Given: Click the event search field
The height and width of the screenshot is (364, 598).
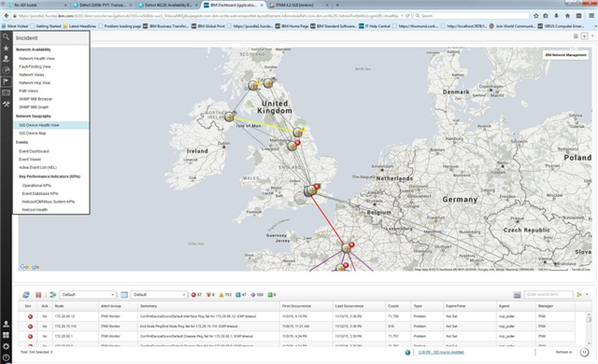Looking at the screenshot, I should tap(548, 295).
